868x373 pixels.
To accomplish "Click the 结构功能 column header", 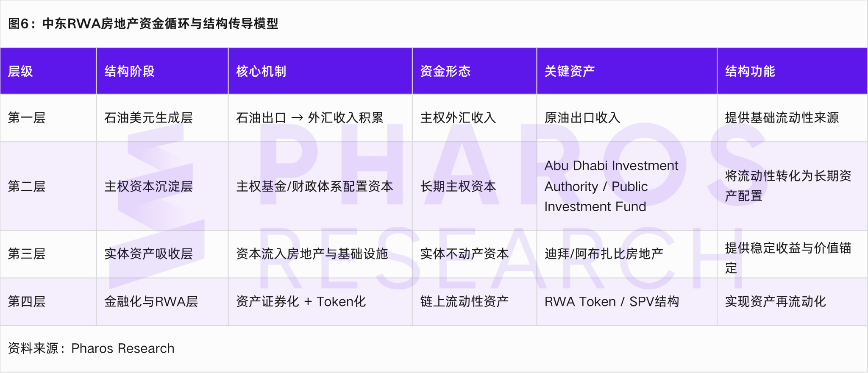I will (750, 71).
